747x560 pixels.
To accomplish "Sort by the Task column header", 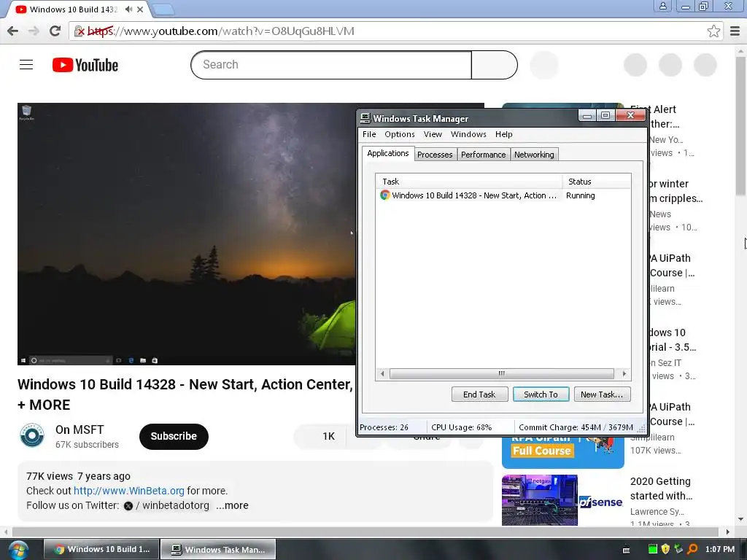I will pyautogui.click(x=469, y=182).
